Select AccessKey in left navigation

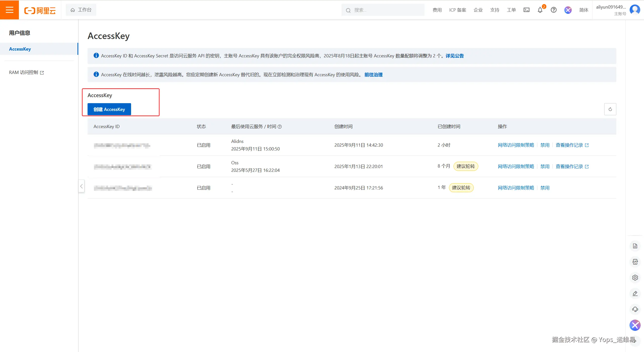pos(20,49)
